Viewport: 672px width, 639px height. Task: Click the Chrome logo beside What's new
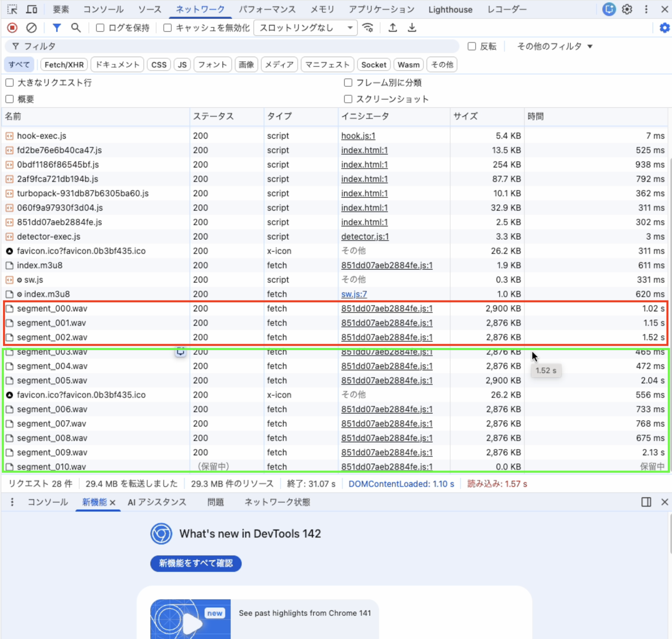(161, 534)
